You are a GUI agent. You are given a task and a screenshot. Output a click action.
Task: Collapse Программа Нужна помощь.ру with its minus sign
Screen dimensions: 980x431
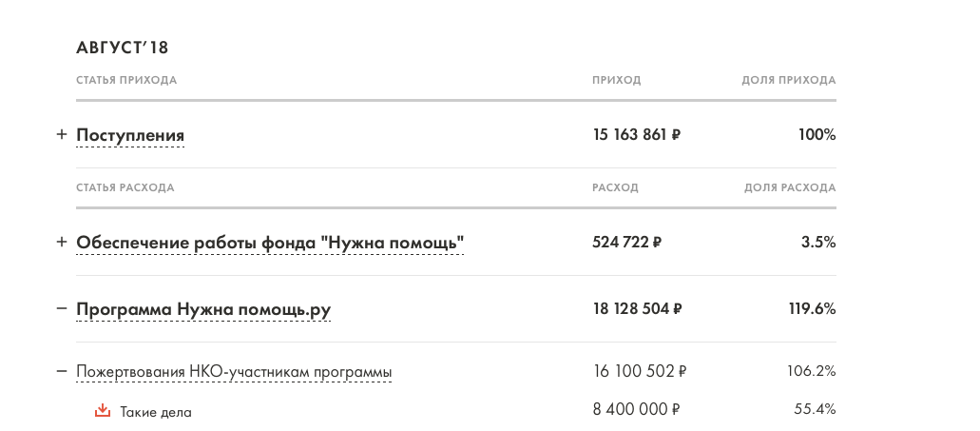[x=62, y=309]
